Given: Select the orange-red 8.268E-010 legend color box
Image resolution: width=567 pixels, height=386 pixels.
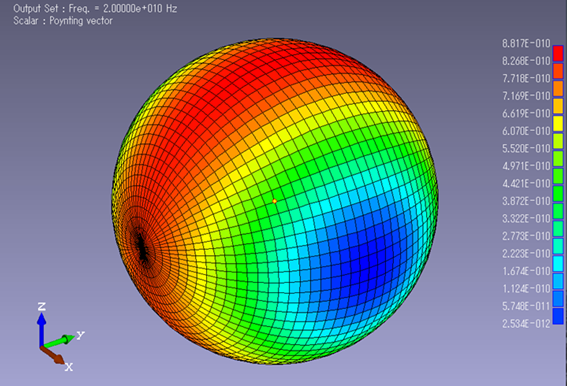Looking at the screenshot, I should (x=558, y=71).
